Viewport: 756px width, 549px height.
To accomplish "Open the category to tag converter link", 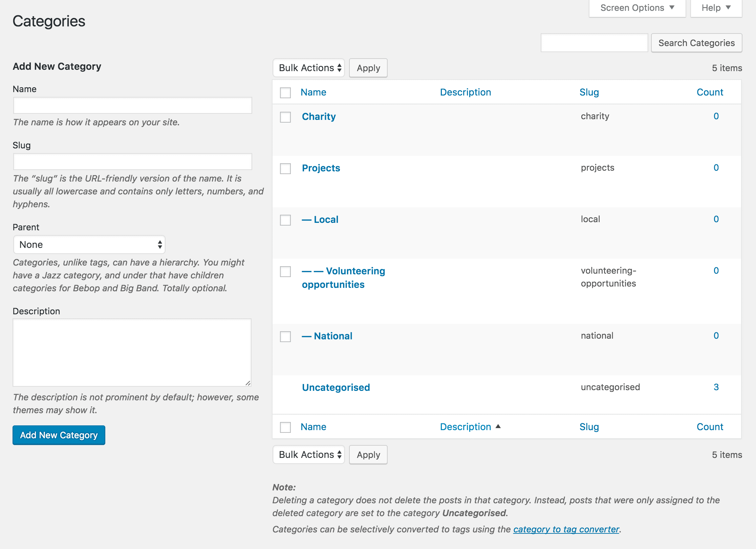I will [566, 529].
